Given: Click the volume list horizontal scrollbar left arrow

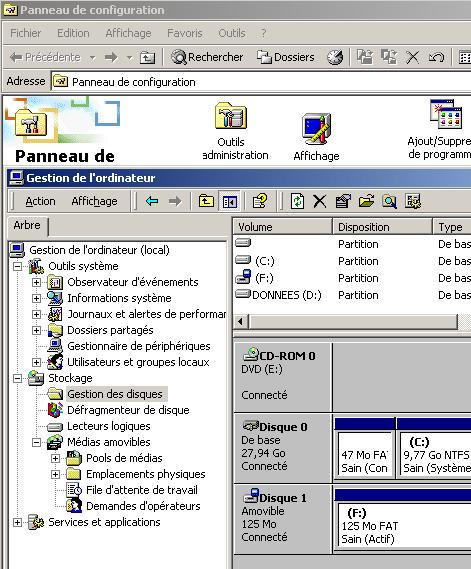Looking at the screenshot, I should [241, 322].
